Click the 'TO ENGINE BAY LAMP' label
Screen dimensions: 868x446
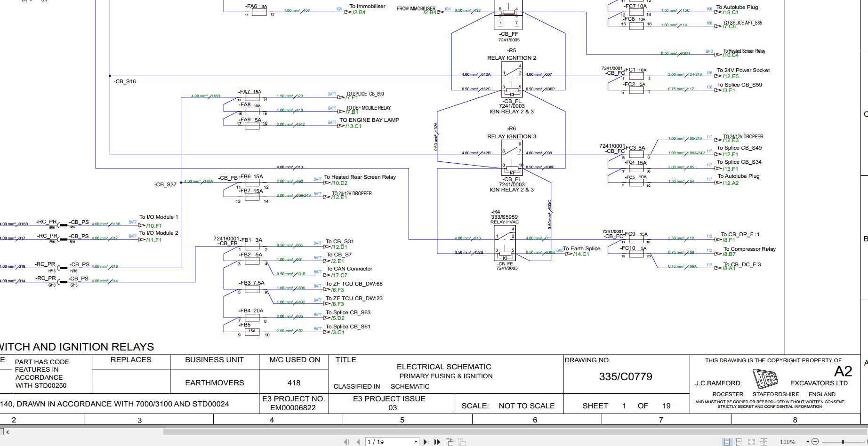370,120
